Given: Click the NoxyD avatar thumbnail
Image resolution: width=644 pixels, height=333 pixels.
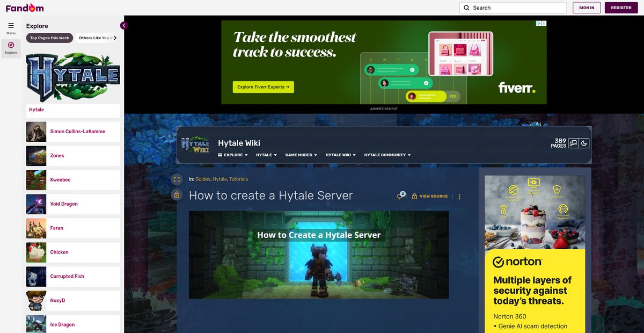Looking at the screenshot, I should [x=36, y=301].
